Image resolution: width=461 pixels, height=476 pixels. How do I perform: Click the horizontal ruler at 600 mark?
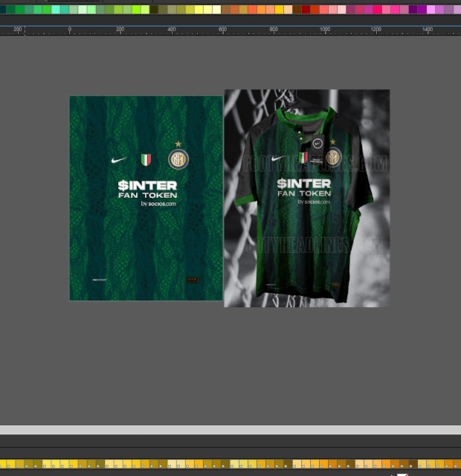pos(223,30)
